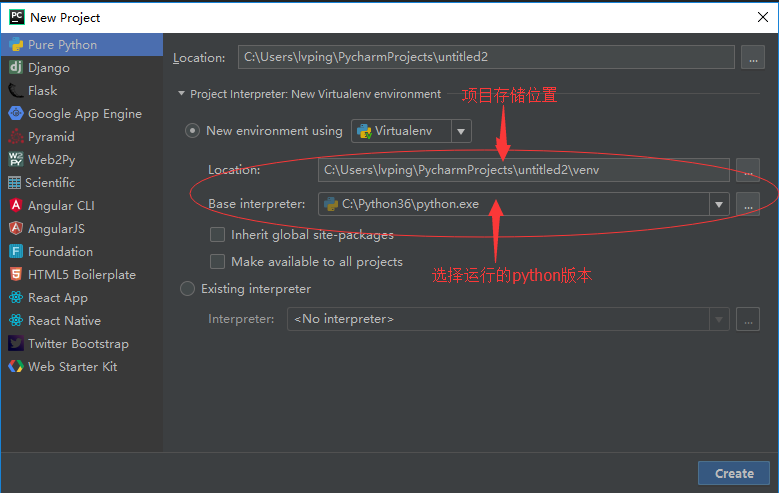Click the Foundation project icon
This screenshot has width=779, height=493.
16,251
